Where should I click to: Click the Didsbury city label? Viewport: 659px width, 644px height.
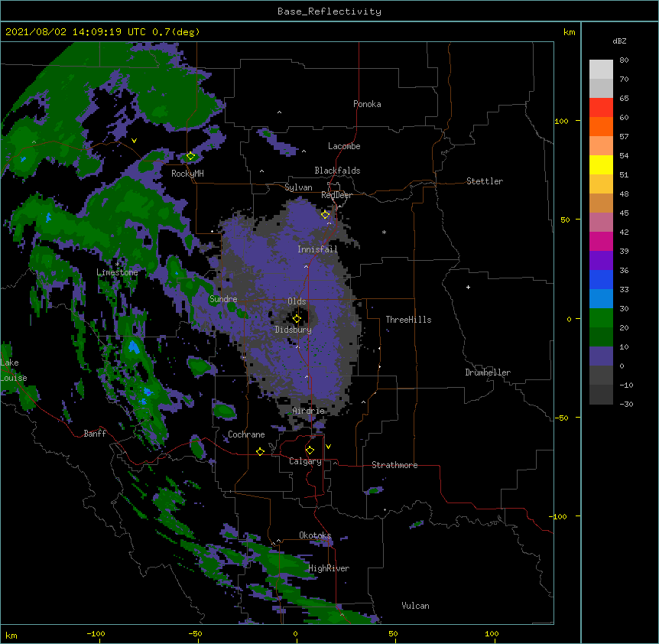click(x=294, y=330)
